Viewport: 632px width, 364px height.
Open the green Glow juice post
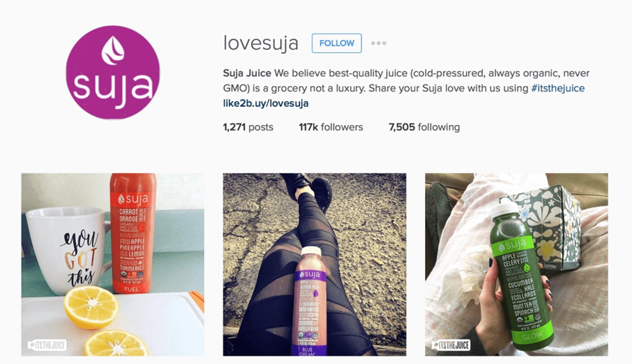517,264
